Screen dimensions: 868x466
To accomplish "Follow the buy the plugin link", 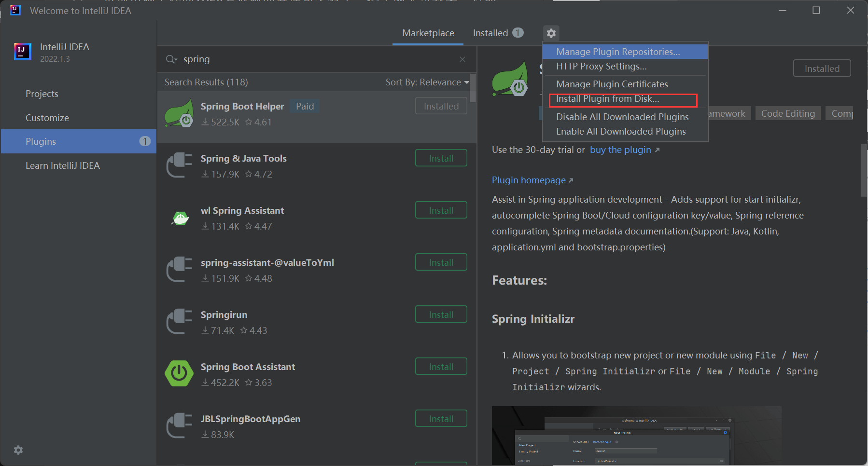I will pyautogui.click(x=620, y=150).
